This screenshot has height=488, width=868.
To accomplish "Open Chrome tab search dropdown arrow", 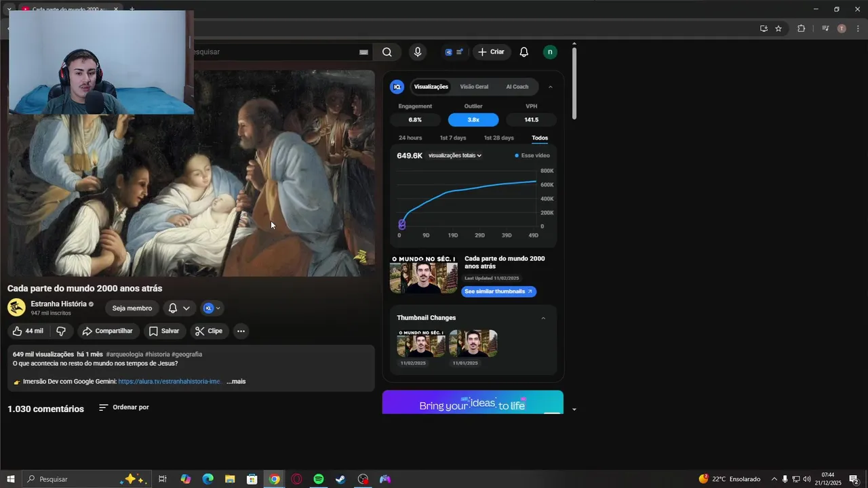I will pyautogui.click(x=9, y=9).
